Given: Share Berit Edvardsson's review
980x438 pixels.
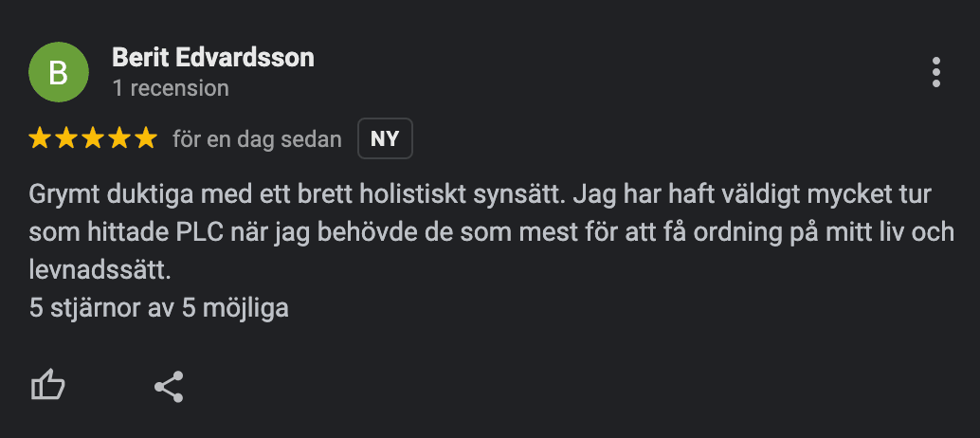Looking at the screenshot, I should [169, 387].
